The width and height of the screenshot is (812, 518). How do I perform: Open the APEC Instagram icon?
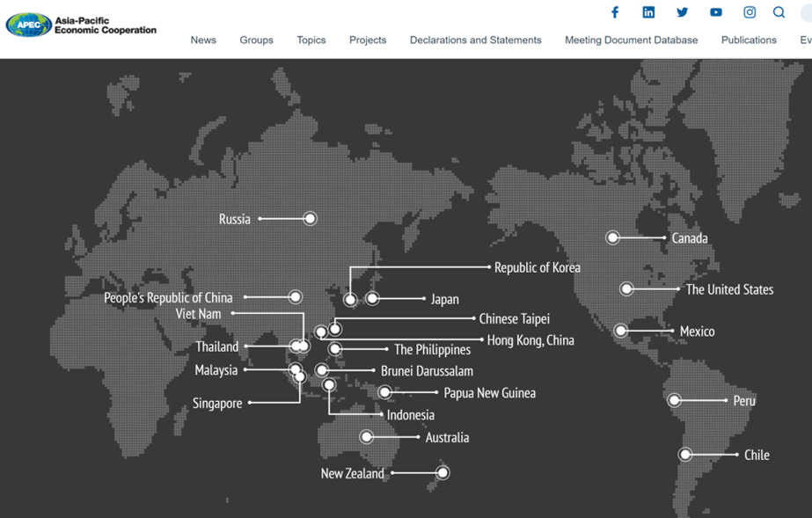tap(750, 12)
